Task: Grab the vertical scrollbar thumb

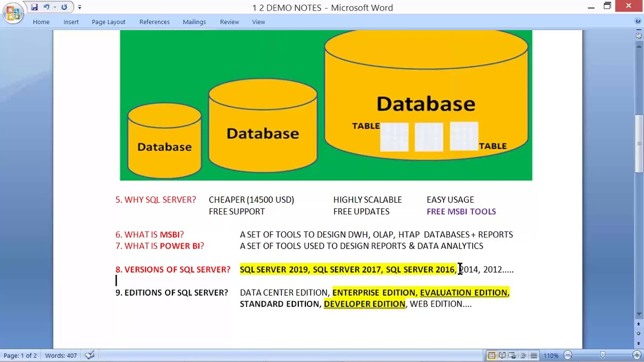Action: pyautogui.click(x=639, y=144)
